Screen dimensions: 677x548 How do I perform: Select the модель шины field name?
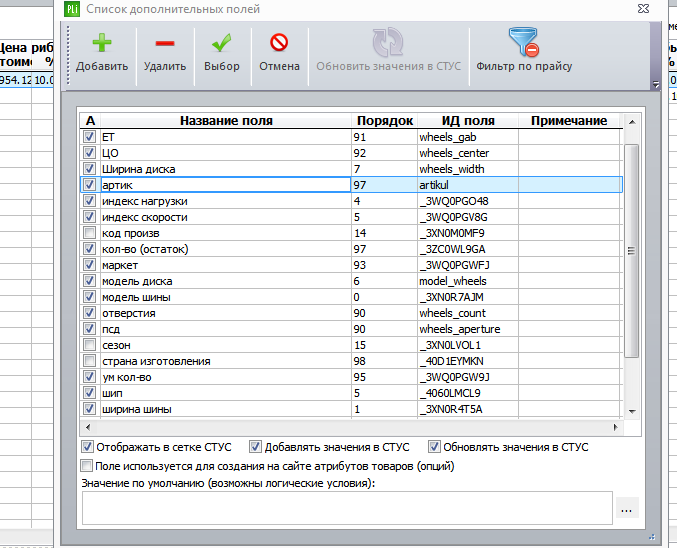click(x=136, y=297)
